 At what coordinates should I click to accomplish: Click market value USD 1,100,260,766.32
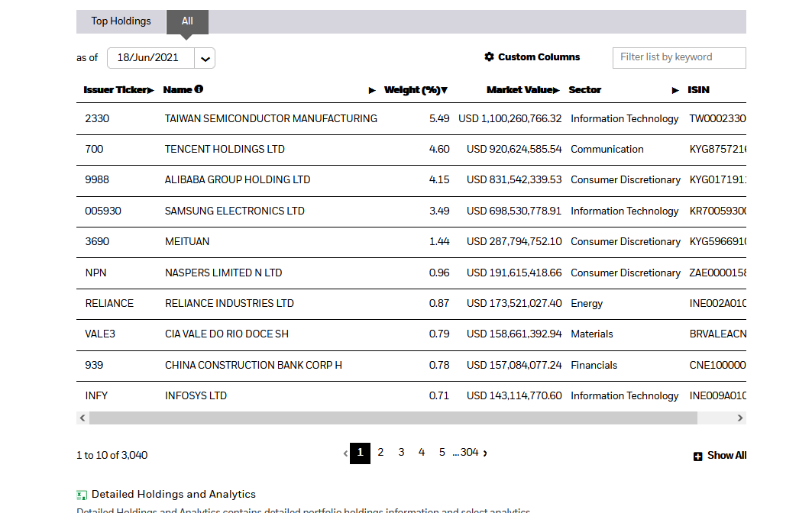510,118
